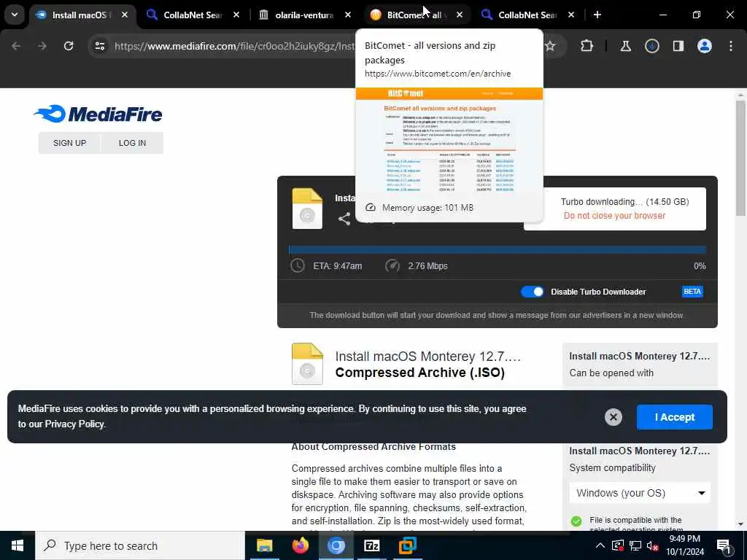Reload the MediaFire page
This screenshot has width=747, height=560.
pyautogui.click(x=69, y=46)
